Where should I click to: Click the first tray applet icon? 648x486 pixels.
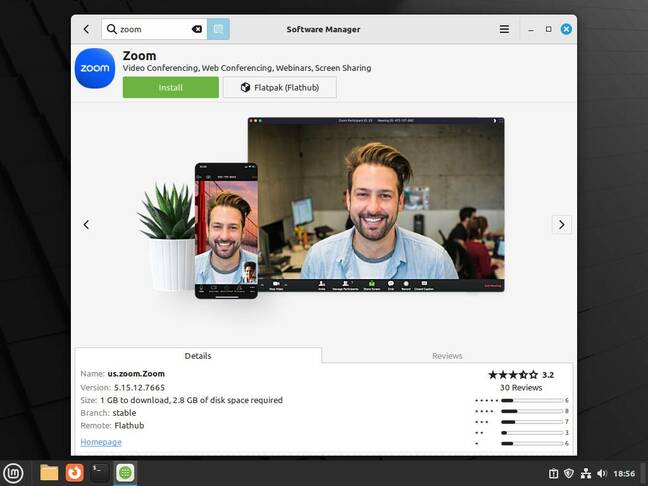(x=553, y=474)
